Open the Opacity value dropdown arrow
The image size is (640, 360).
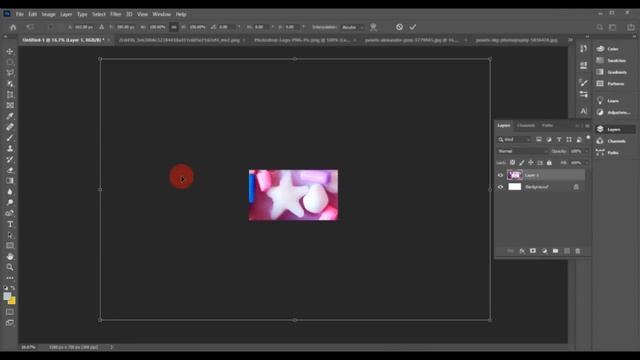587,151
